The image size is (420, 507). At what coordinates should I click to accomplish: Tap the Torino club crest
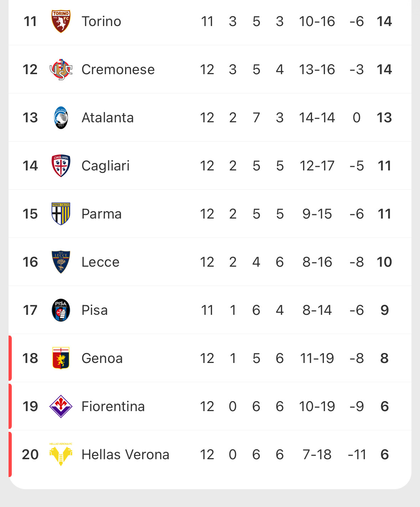tap(61, 21)
